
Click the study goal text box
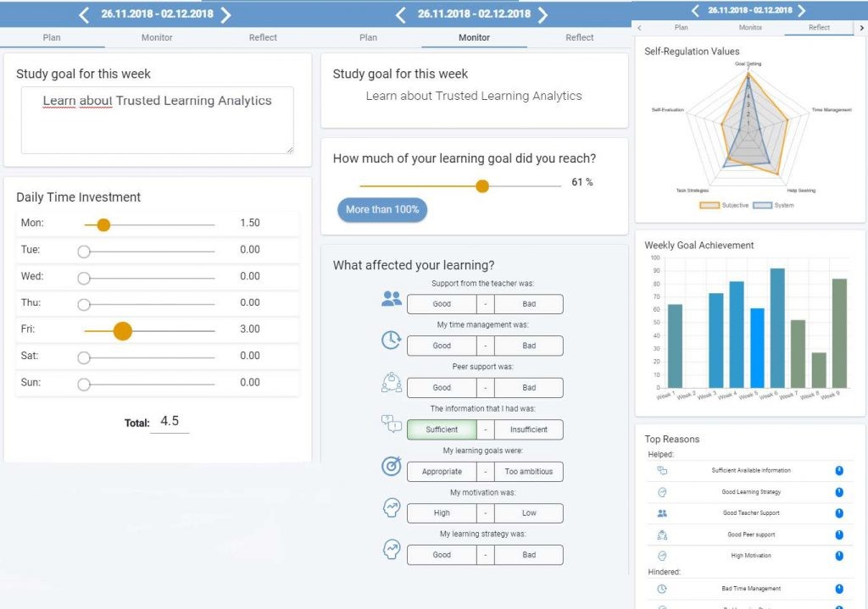click(x=157, y=119)
